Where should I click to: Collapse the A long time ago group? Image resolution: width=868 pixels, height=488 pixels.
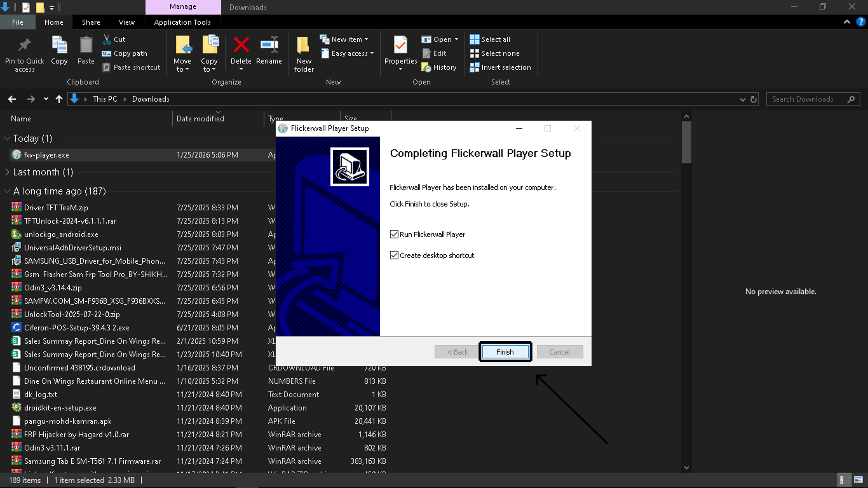pyautogui.click(x=7, y=191)
